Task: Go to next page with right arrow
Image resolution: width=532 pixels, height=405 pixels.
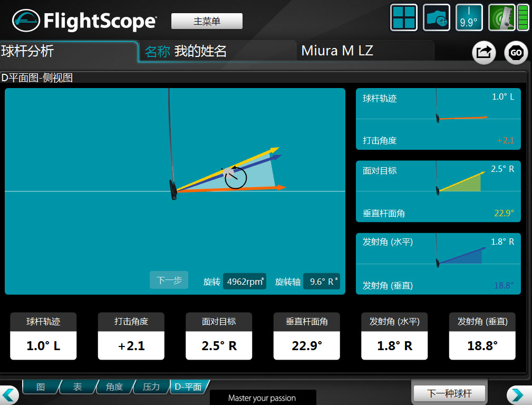Action: (x=518, y=394)
